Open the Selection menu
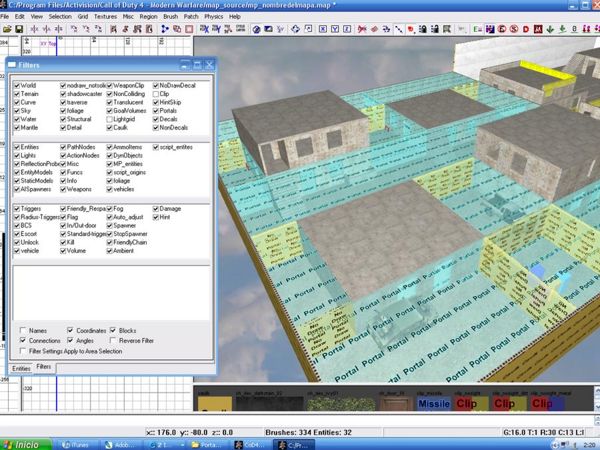Image resolution: width=600 pixels, height=450 pixels. 60,16
